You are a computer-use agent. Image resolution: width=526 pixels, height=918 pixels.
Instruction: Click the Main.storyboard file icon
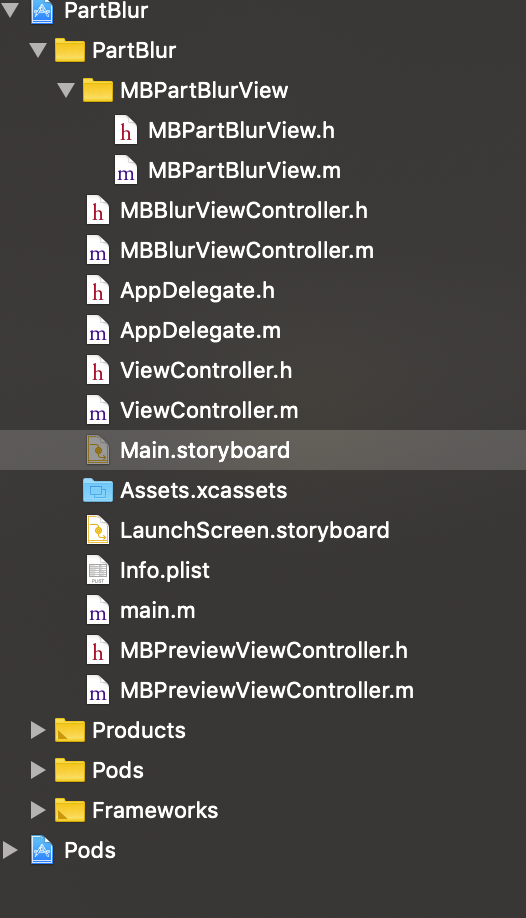click(98, 450)
